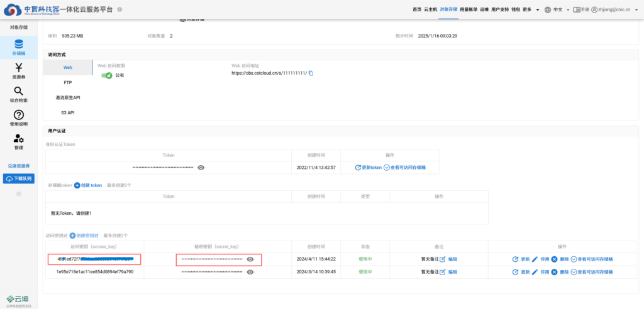Open the 中文 language dropdown
The image size is (644, 309).
pos(558,9)
